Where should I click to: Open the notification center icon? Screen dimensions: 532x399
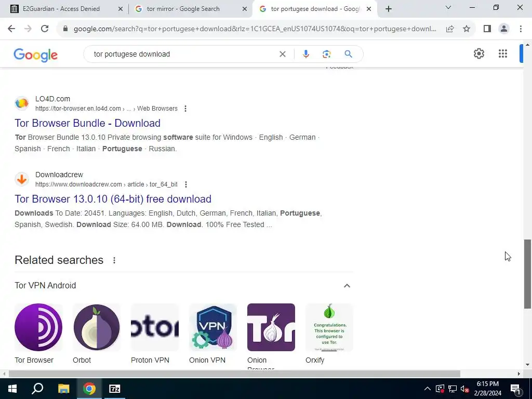point(515,389)
